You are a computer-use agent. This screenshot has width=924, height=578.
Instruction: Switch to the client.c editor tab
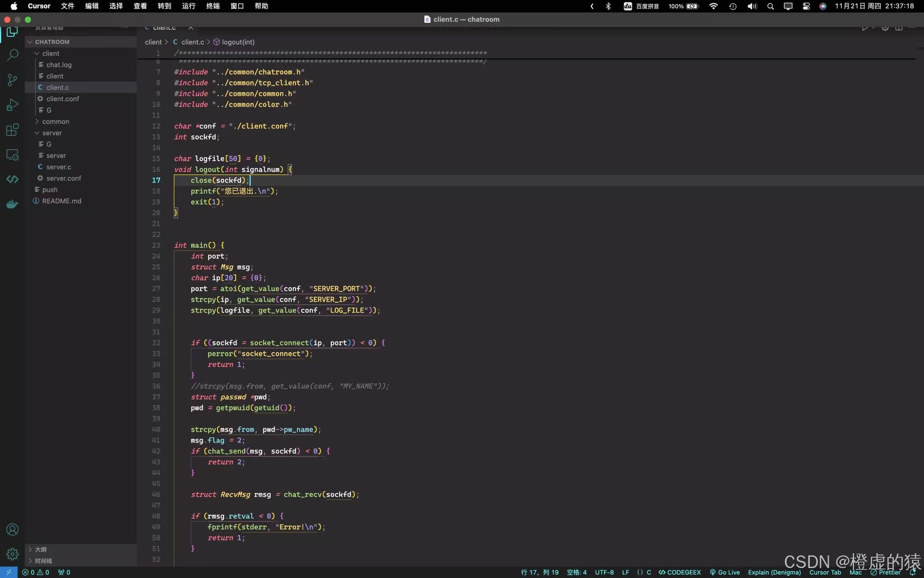pyautogui.click(x=165, y=27)
